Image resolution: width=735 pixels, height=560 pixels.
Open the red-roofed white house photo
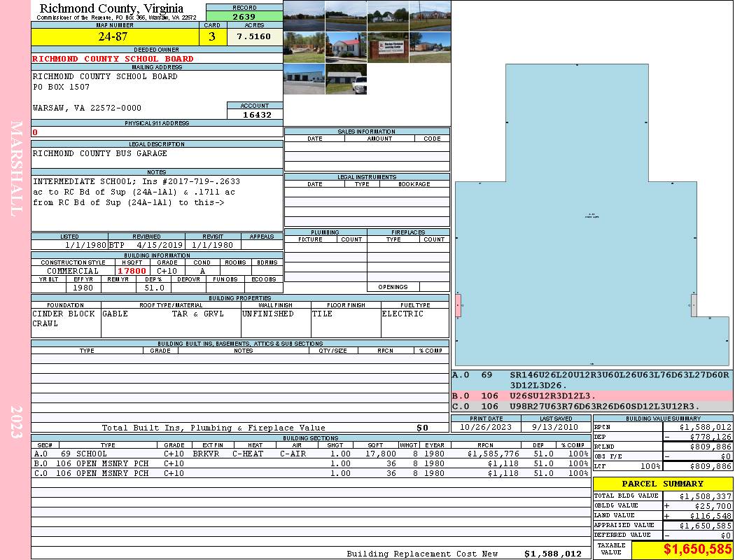click(x=346, y=48)
